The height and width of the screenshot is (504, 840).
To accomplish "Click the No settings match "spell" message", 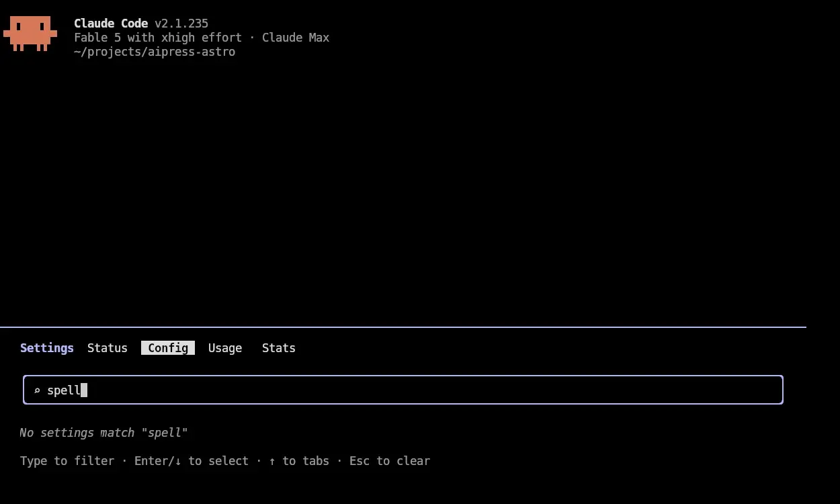I will pyautogui.click(x=104, y=433).
